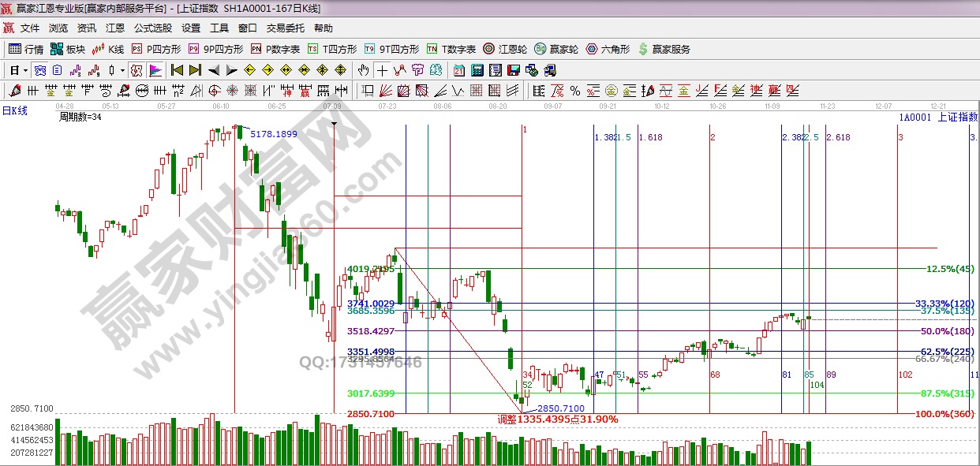Toggle the colored flag marker button
Screen dimensions: 980x466
pos(155,69)
